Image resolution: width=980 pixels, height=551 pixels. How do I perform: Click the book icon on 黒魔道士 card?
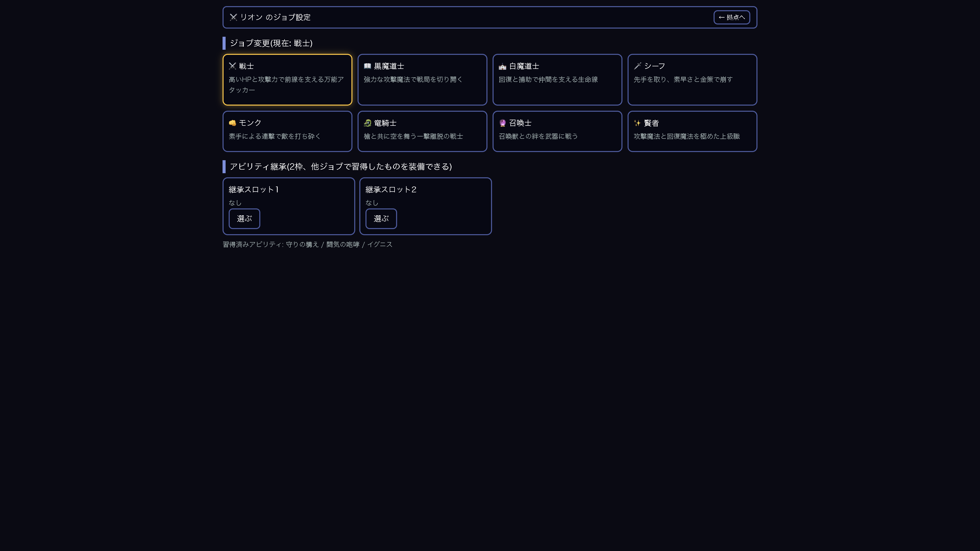pyautogui.click(x=367, y=66)
